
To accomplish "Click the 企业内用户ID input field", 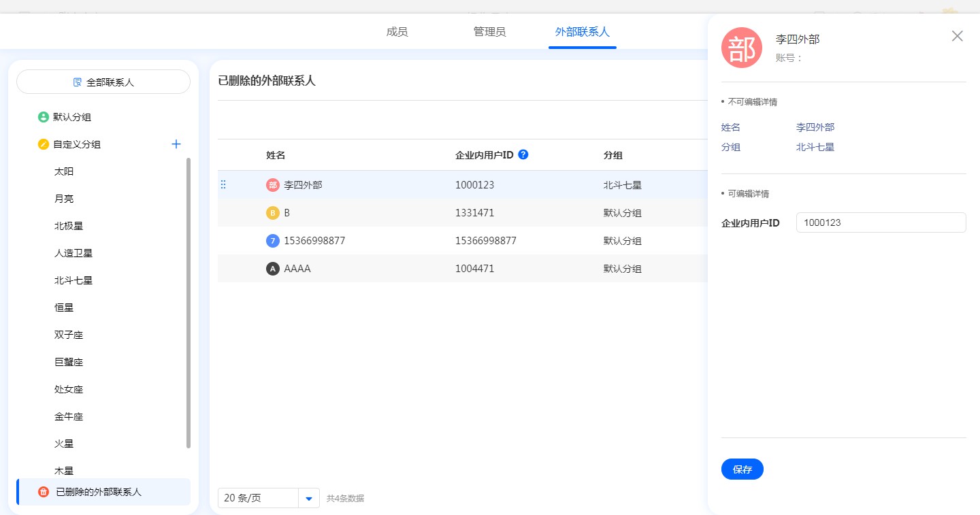I will [x=881, y=222].
